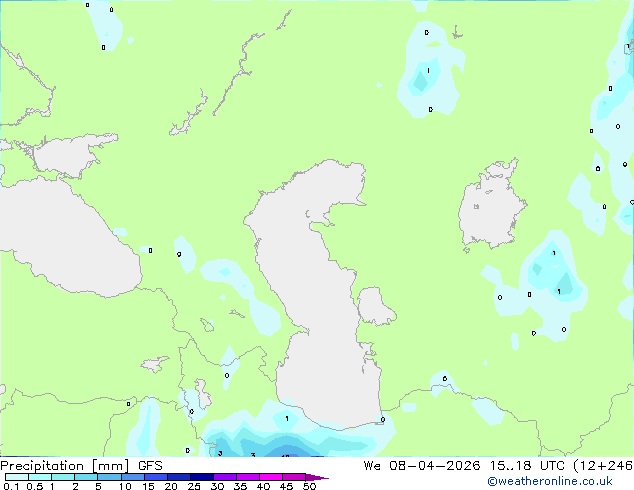Click the '0.1' legend scale label
The width and height of the screenshot is (634, 490).
pos(11,486)
